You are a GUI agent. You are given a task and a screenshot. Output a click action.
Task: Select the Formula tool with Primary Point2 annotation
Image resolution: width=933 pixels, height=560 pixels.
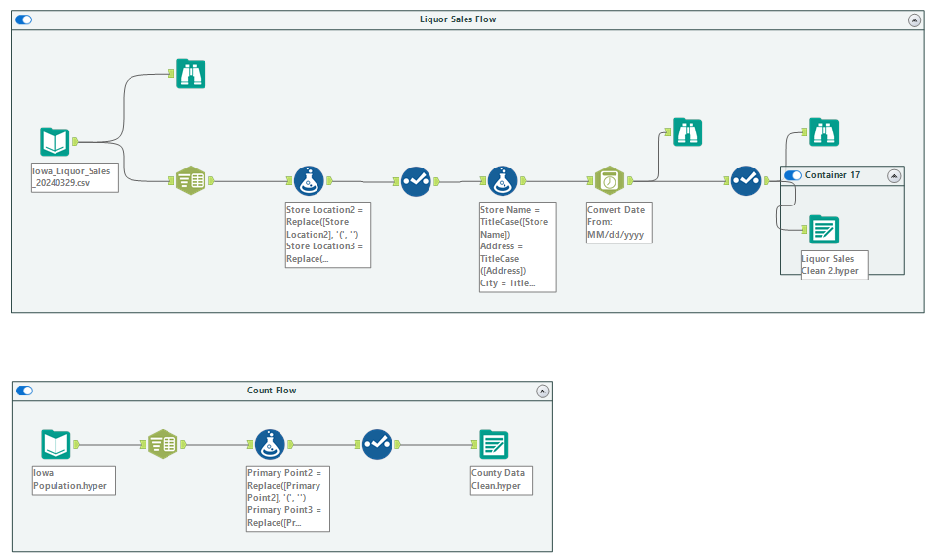270,444
